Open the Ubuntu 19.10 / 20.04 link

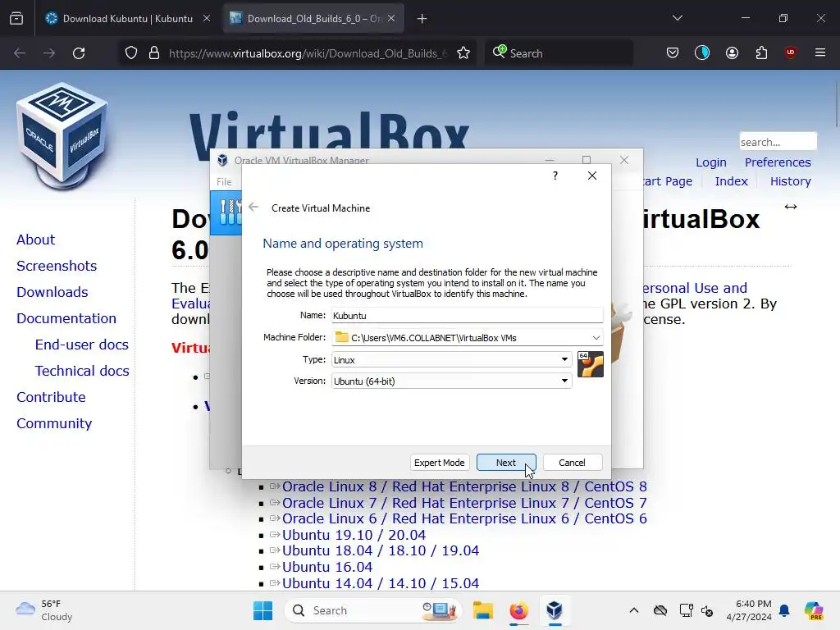pos(354,535)
